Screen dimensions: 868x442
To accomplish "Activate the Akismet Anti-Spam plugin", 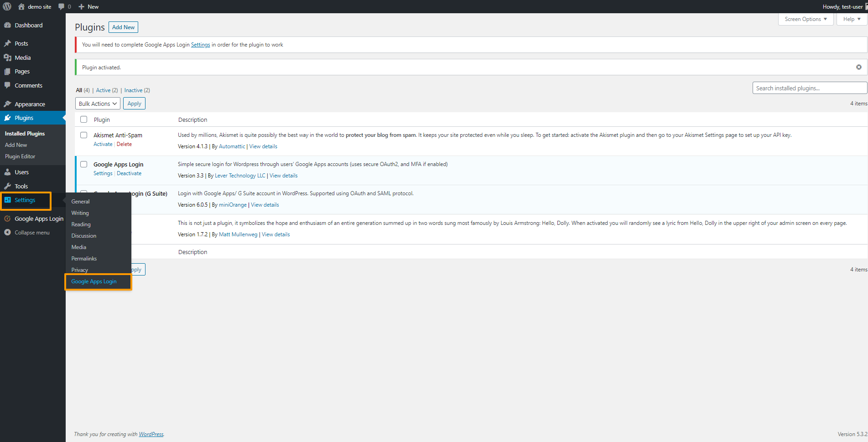I will coord(103,144).
